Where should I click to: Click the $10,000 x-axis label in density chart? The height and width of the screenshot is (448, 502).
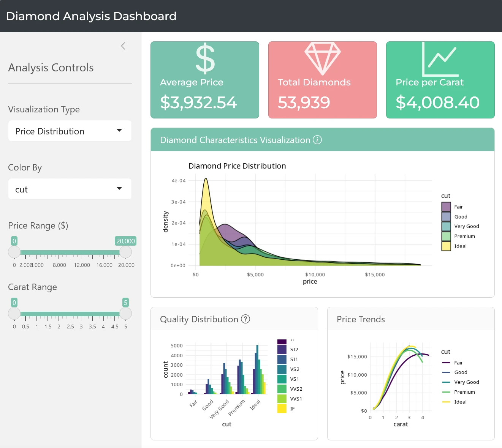pyautogui.click(x=315, y=274)
